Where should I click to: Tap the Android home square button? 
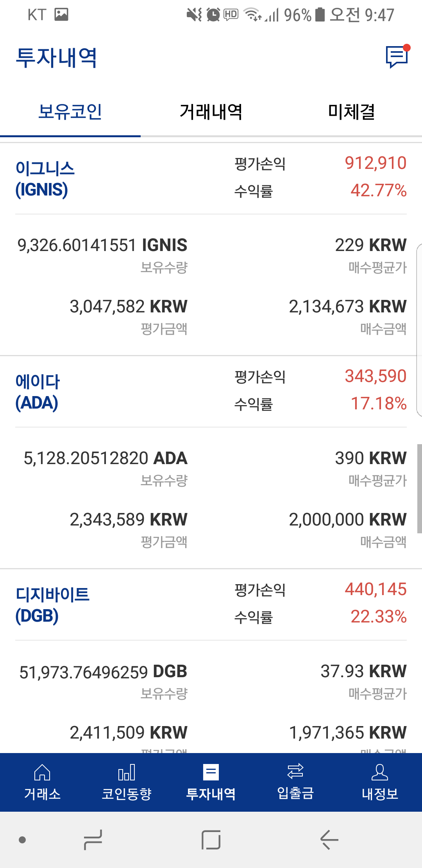coord(211,839)
